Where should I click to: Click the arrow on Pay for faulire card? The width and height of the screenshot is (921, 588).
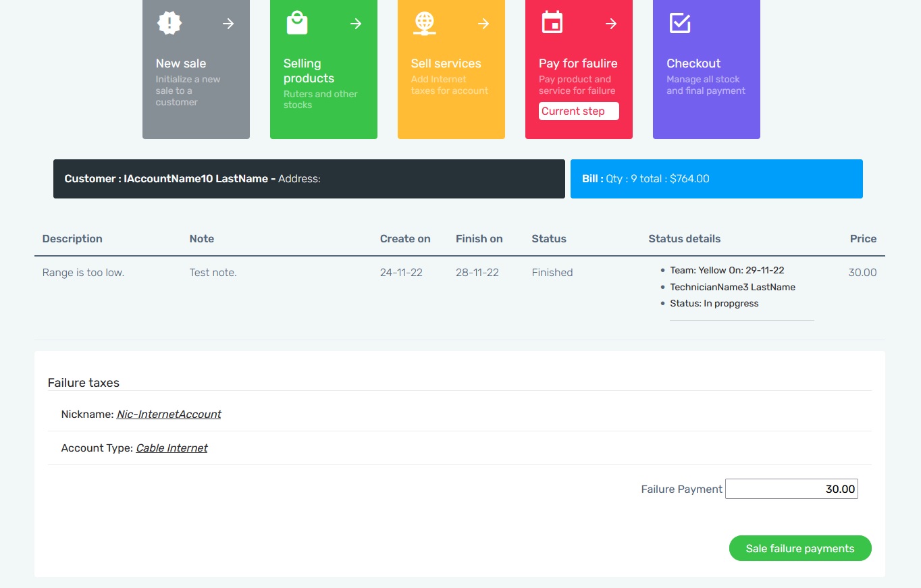[611, 24]
